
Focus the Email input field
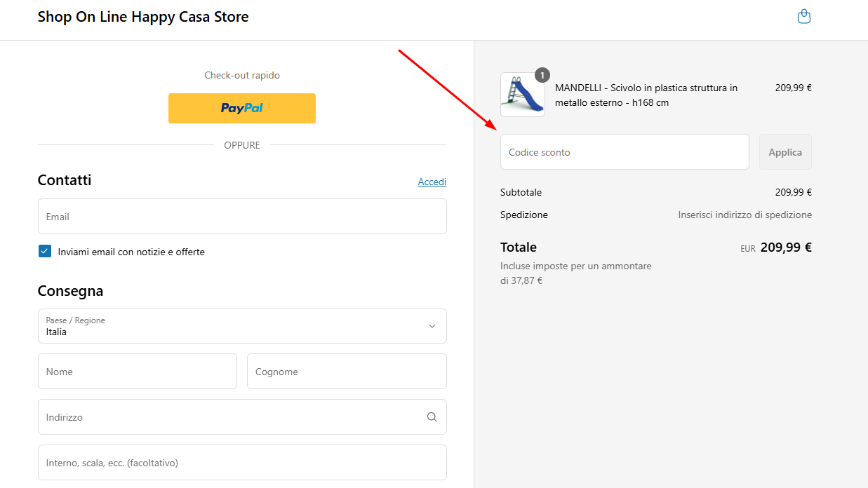click(x=241, y=217)
